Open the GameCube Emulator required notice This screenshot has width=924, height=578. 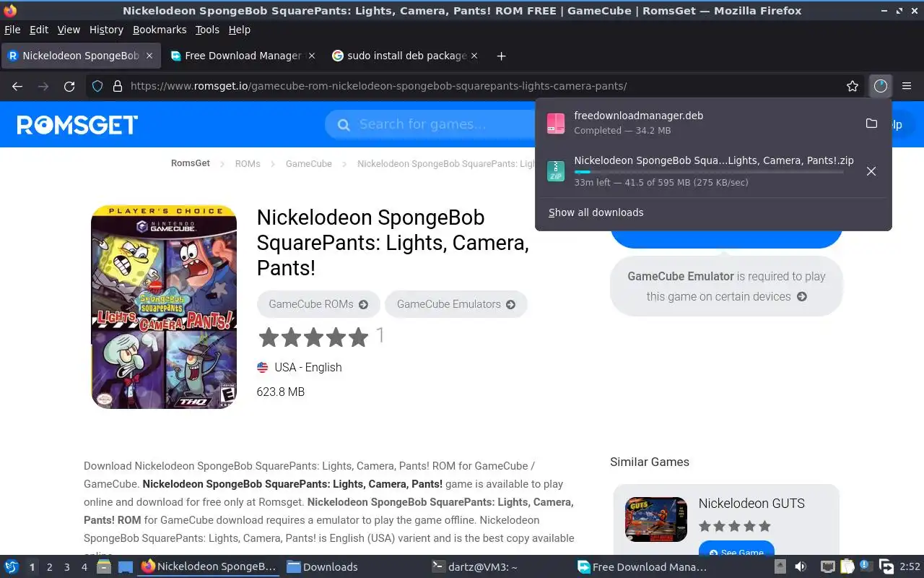point(726,286)
